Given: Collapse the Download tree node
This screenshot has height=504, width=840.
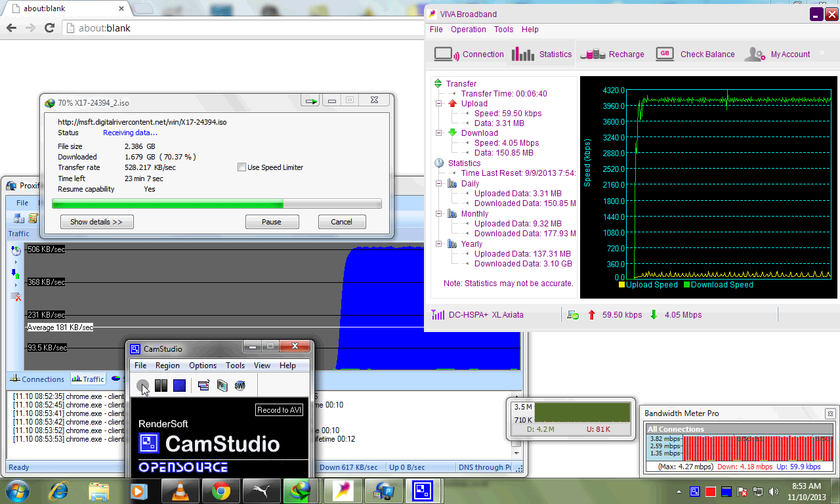Looking at the screenshot, I should coord(439,133).
